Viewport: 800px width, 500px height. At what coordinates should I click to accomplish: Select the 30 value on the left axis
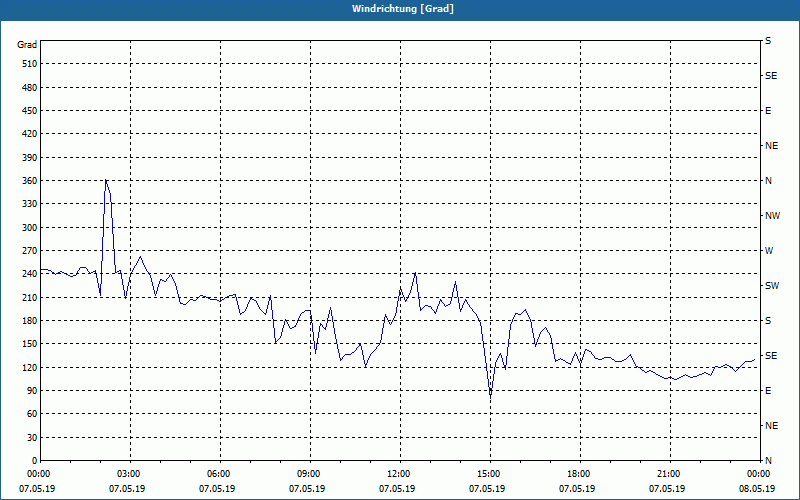[x=32, y=437]
